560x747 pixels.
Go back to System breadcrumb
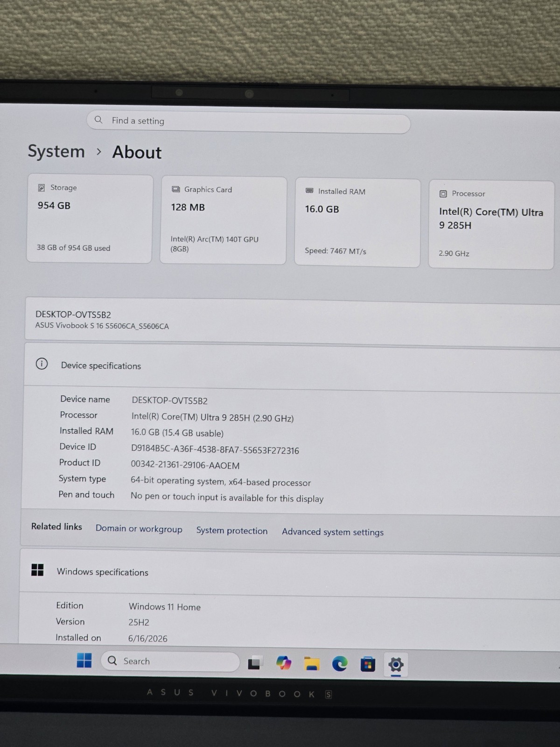coord(56,151)
